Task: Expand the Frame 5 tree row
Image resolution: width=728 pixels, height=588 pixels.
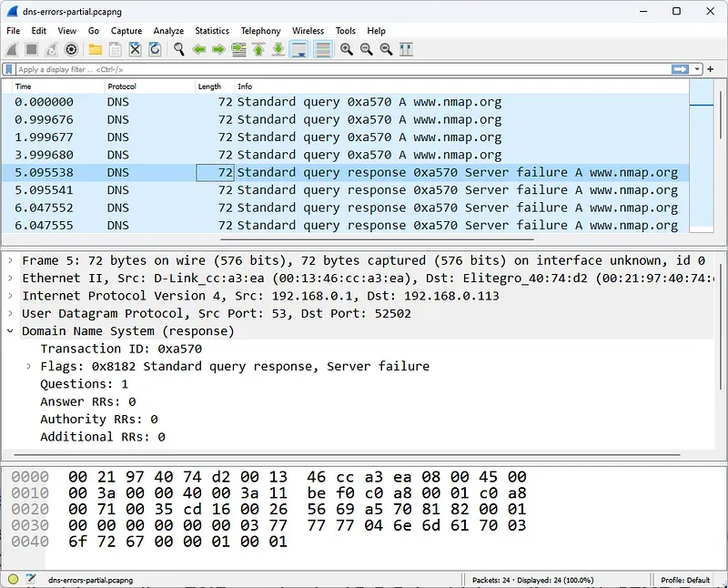Action: click(10, 260)
